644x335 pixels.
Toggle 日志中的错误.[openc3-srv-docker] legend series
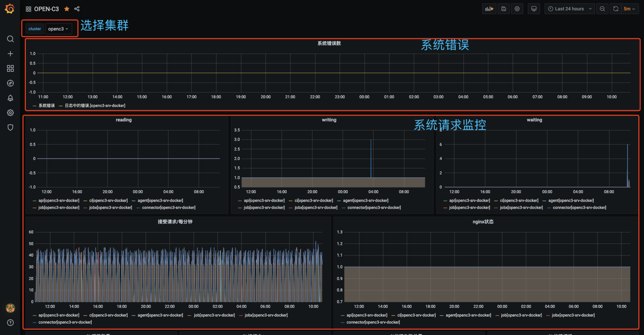(95, 105)
